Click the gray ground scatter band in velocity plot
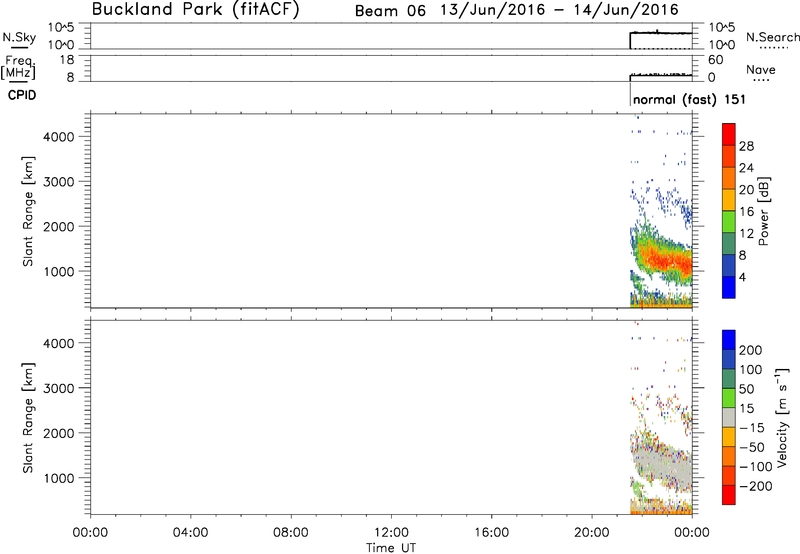 pyautogui.click(x=661, y=464)
